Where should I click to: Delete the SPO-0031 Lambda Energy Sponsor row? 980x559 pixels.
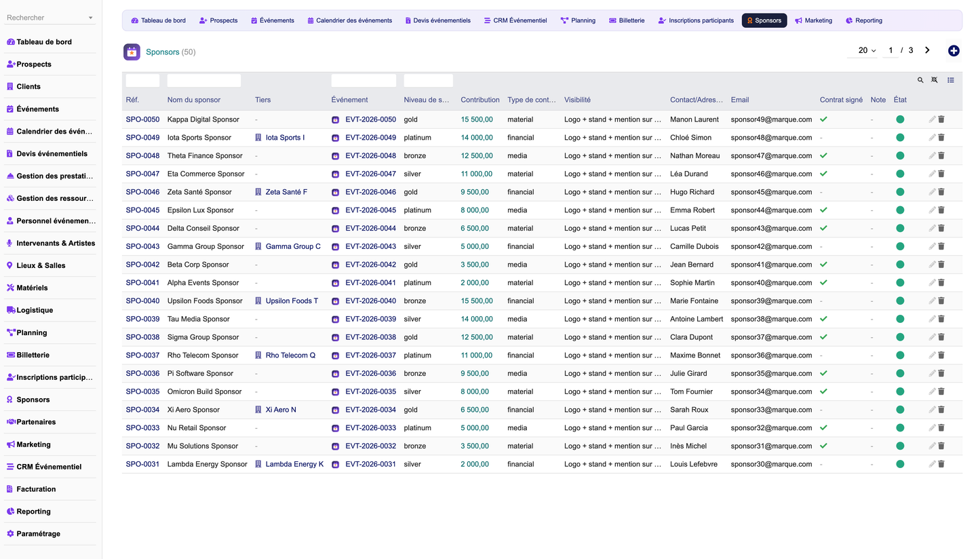tap(941, 464)
